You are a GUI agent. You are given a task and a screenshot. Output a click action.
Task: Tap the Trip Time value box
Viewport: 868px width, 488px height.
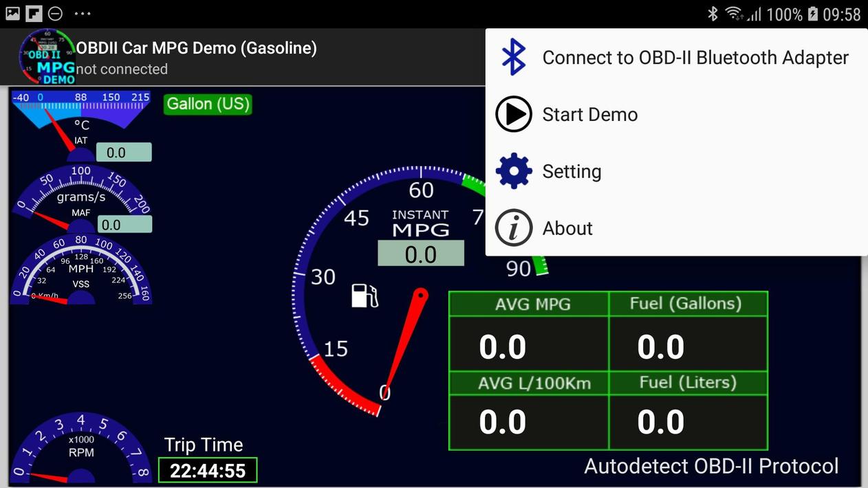208,471
